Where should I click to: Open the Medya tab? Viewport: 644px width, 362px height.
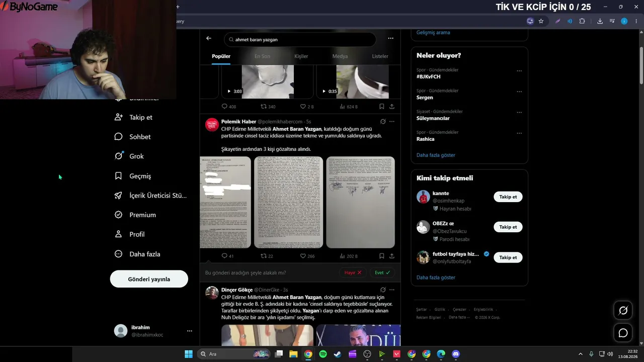(x=340, y=56)
